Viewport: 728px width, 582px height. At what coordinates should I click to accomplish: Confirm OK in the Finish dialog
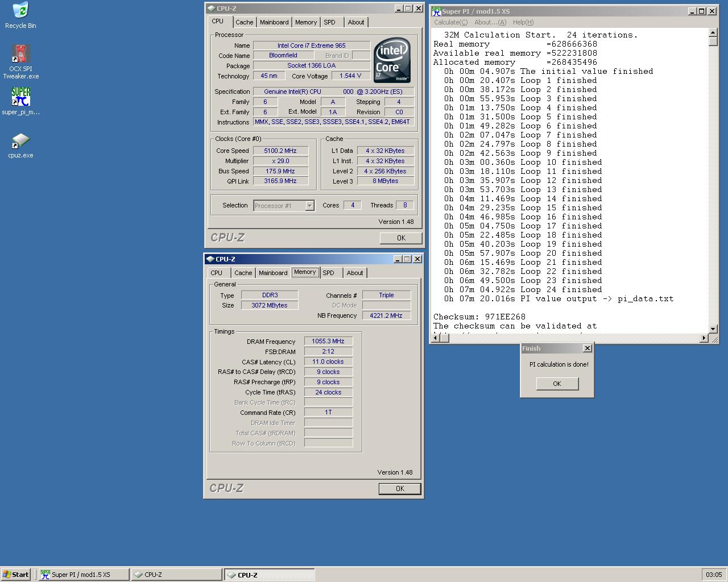coord(557,384)
